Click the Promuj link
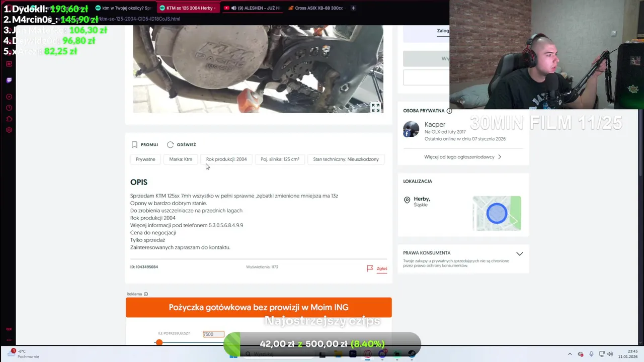Screen dimensions: 644x362 pyautogui.click(x=149, y=145)
